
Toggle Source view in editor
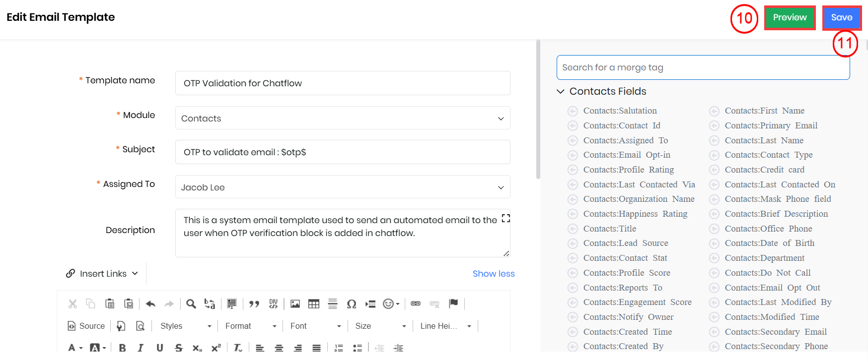pyautogui.click(x=86, y=326)
